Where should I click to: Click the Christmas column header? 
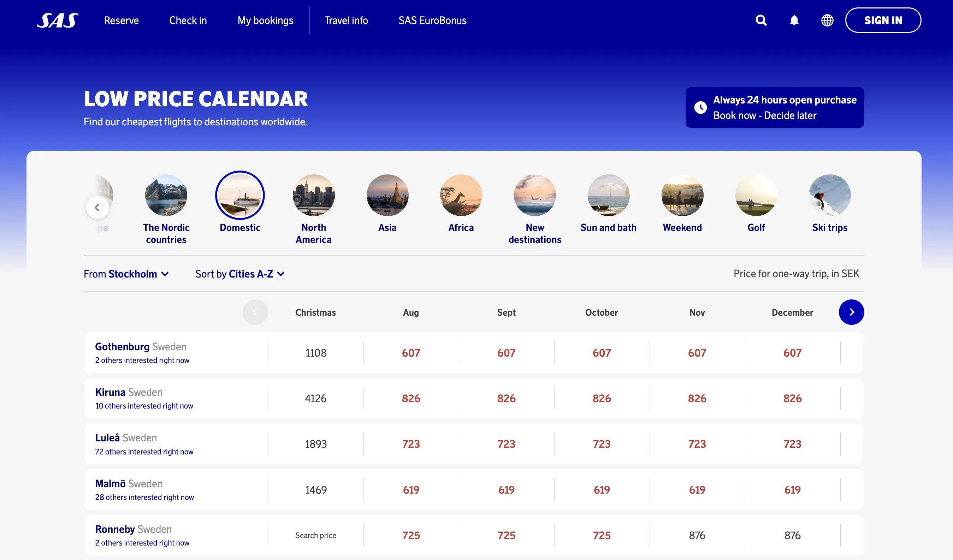click(x=315, y=312)
